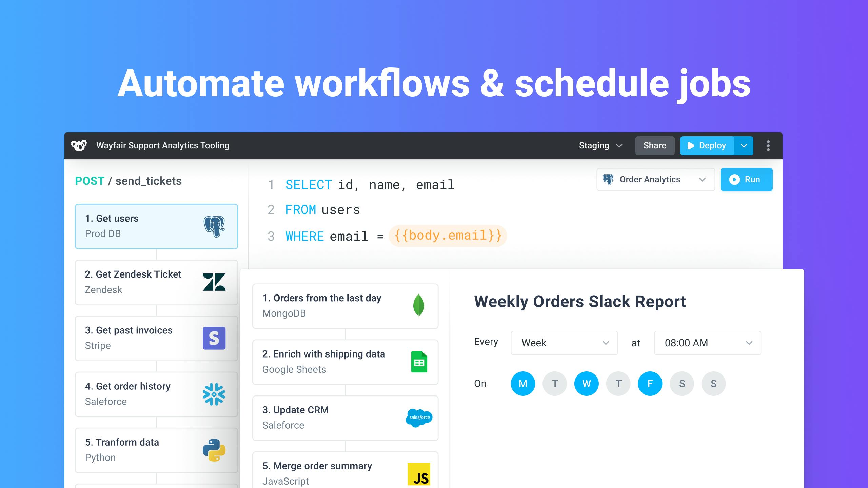
Task: Click the JavaScript JS icon
Action: coord(419,474)
